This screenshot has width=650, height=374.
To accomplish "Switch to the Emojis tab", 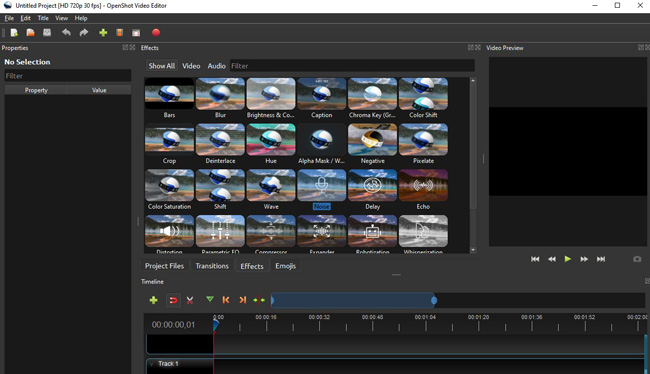I will [285, 266].
